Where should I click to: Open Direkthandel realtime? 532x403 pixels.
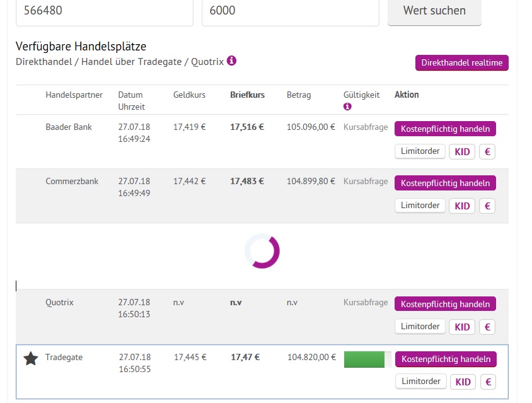(461, 62)
